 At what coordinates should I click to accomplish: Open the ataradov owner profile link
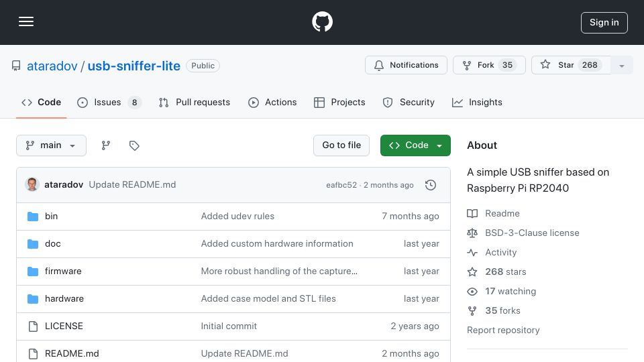point(52,66)
